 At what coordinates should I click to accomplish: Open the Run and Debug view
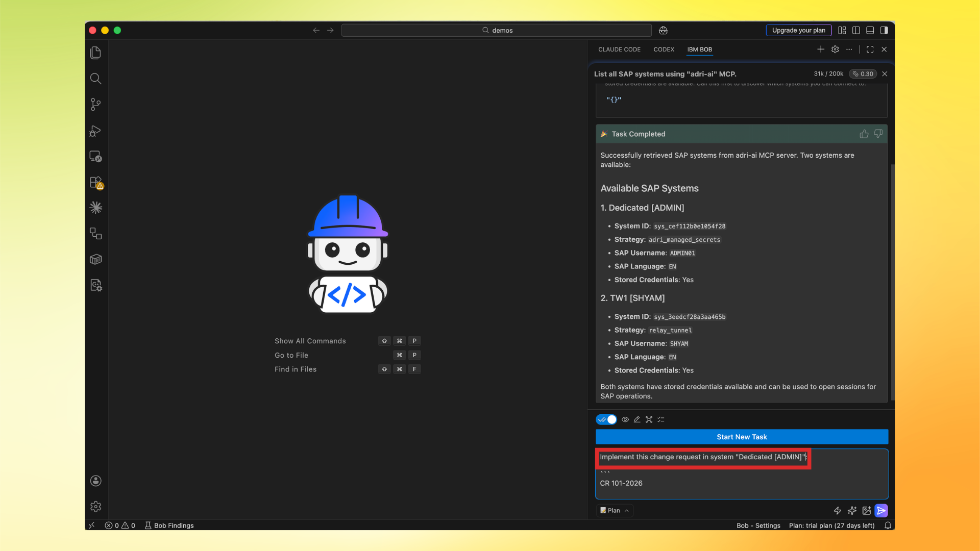tap(95, 131)
